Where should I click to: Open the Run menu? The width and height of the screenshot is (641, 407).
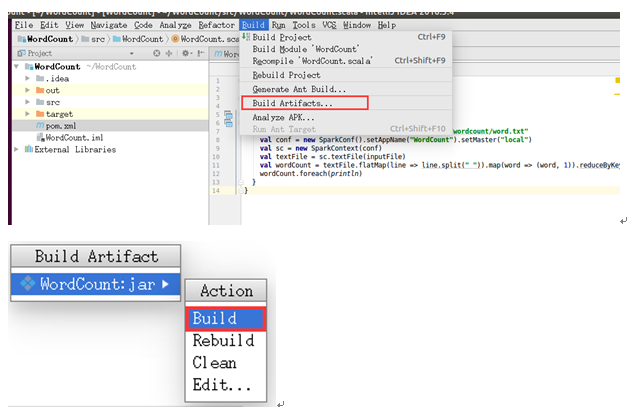pos(278,25)
